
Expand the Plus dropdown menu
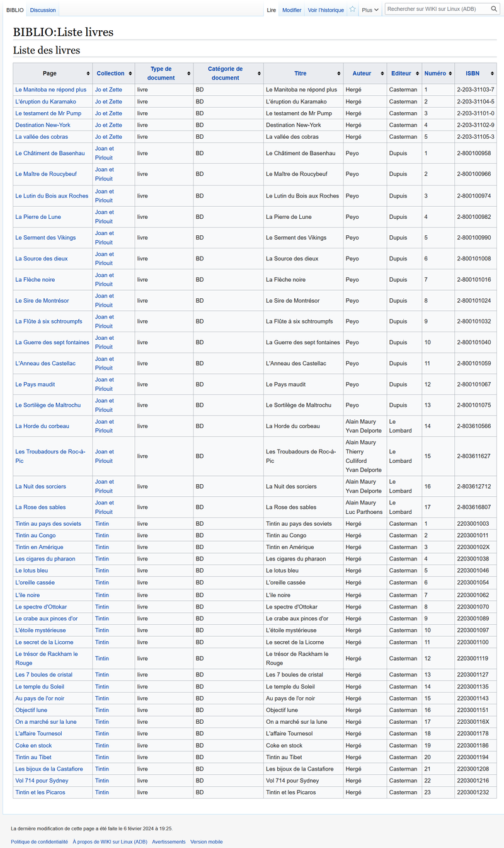pyautogui.click(x=370, y=10)
